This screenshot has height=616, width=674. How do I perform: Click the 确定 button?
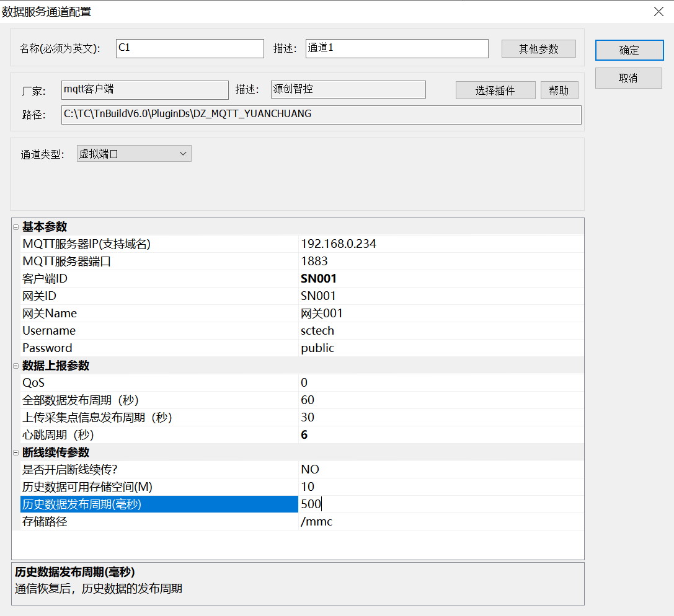point(629,50)
